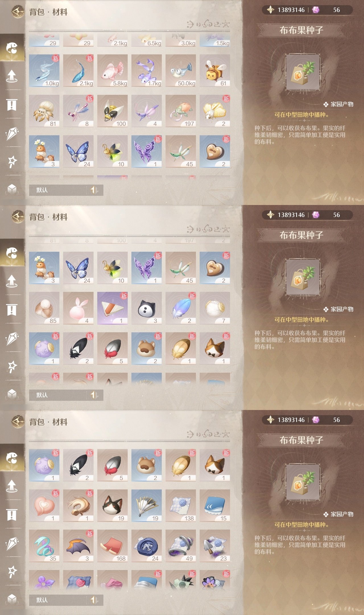The width and height of the screenshot is (364, 615).
Task: Select the hermit crab item showing 81
Action: [x=44, y=111]
